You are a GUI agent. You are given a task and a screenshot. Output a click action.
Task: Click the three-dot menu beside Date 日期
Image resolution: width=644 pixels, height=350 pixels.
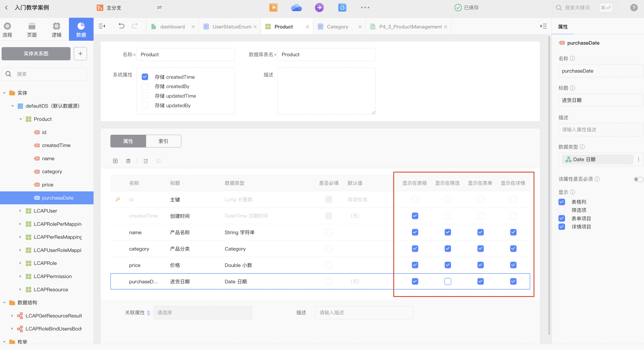(638, 159)
